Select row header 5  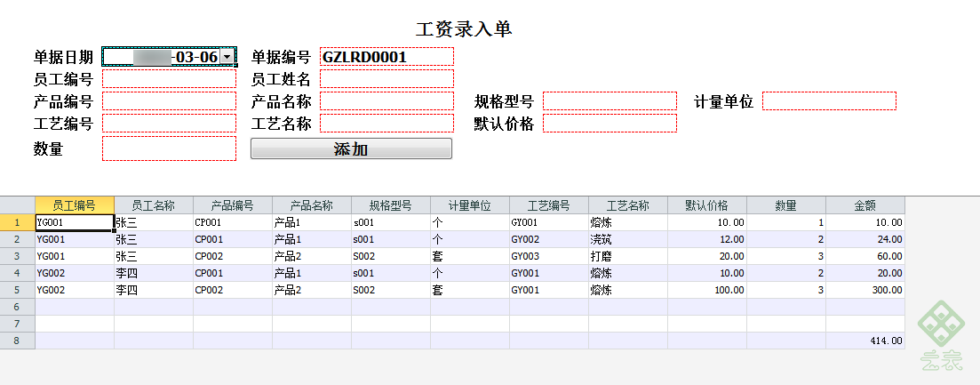(18, 289)
